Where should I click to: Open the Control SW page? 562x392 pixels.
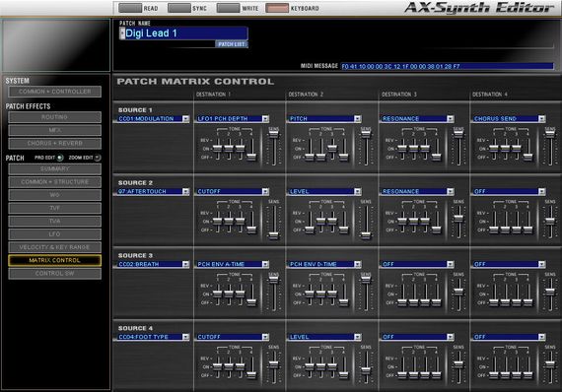[x=55, y=274]
